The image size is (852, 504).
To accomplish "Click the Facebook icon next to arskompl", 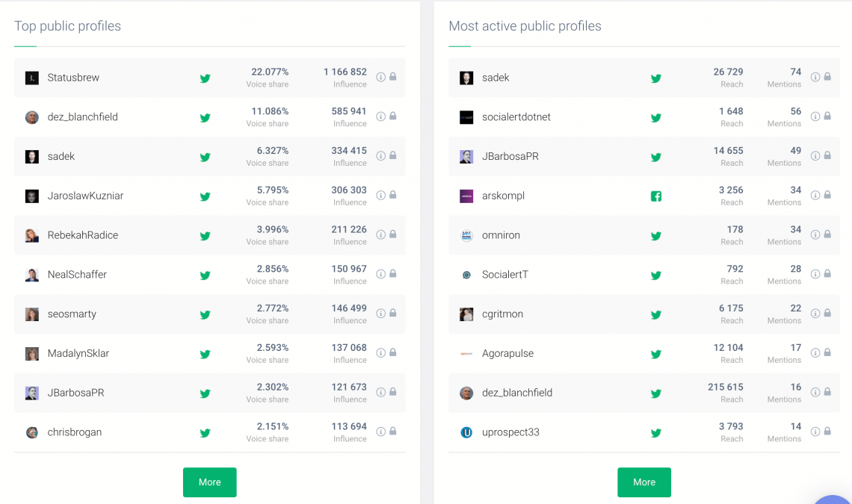I will (656, 196).
